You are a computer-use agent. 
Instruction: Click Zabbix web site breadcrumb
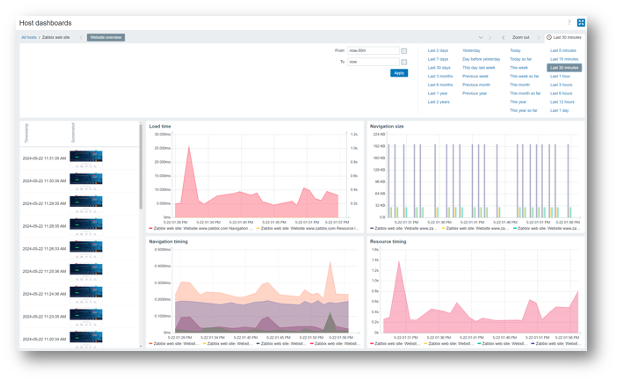click(x=56, y=37)
